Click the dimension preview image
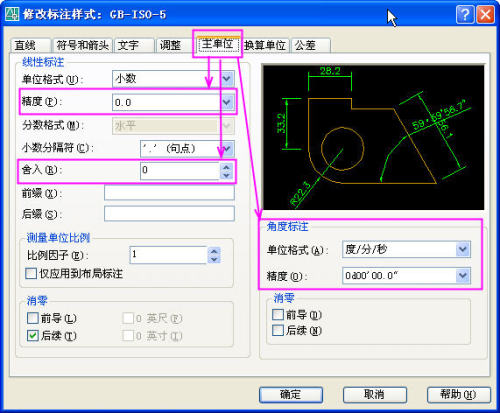This screenshot has height=413, width=500. tap(374, 137)
